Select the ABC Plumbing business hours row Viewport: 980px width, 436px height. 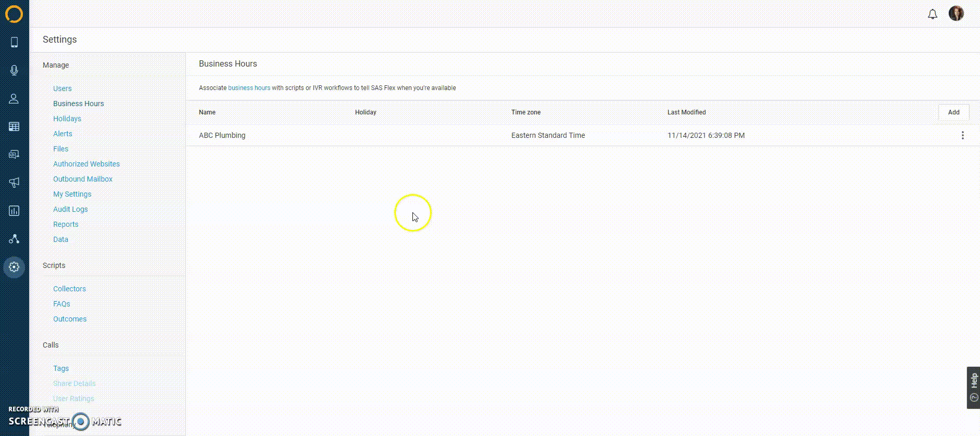(222, 135)
